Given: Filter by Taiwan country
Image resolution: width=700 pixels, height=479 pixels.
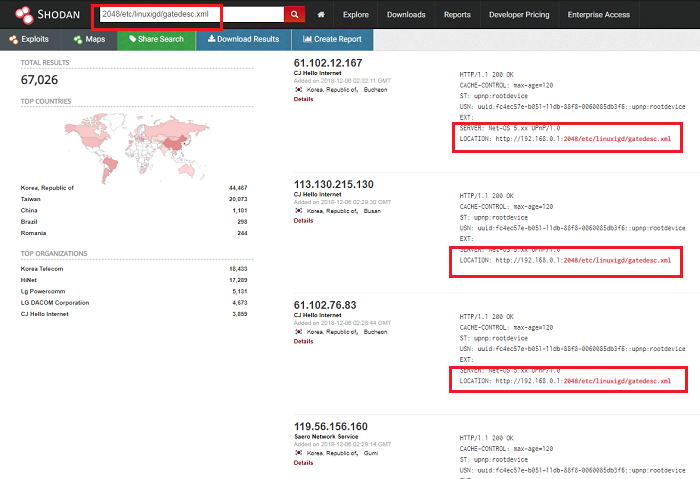Looking at the screenshot, I should [30, 199].
